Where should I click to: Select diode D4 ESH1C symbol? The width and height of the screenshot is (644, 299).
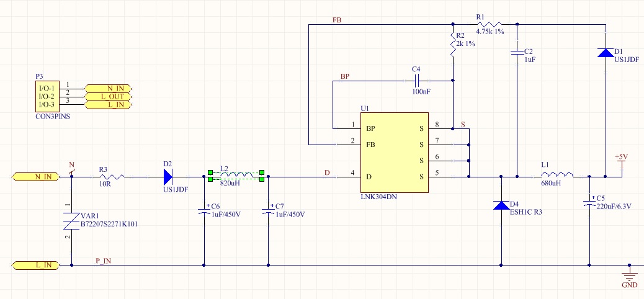501,205
